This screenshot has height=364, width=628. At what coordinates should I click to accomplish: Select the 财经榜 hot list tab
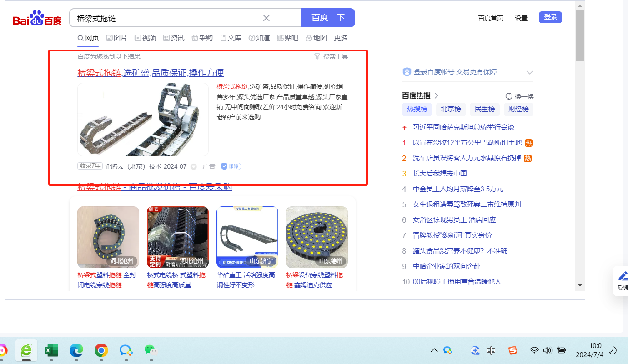[x=518, y=109]
